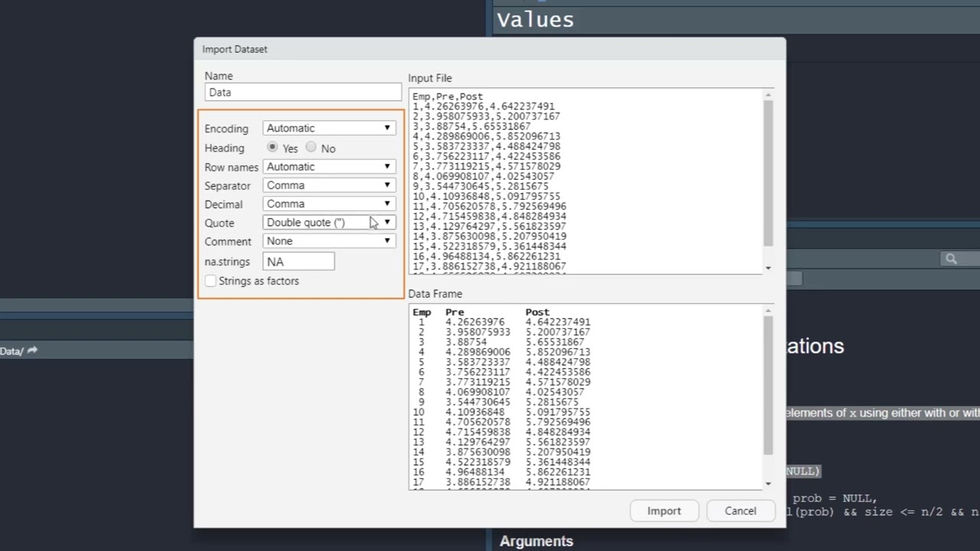Click the Input File scrollbar down arrow
The image size is (980, 551).
click(x=768, y=268)
